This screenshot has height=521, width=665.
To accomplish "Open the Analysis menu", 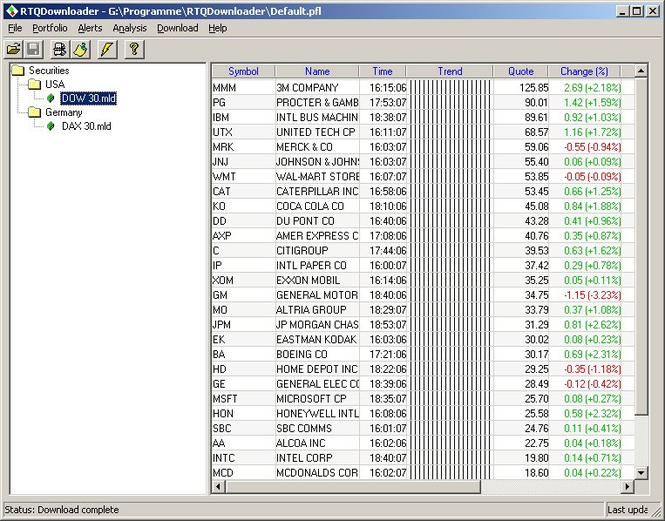I will click(x=129, y=28).
